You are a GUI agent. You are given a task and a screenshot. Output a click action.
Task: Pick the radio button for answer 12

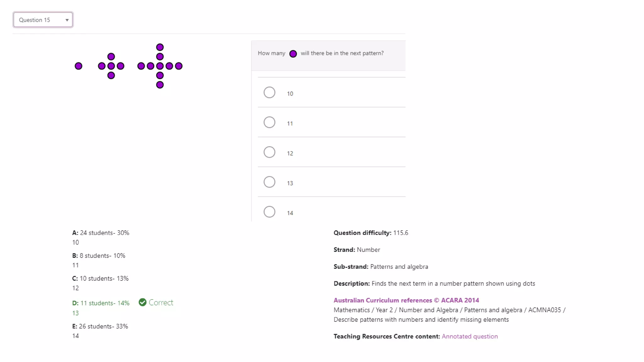pyautogui.click(x=269, y=152)
